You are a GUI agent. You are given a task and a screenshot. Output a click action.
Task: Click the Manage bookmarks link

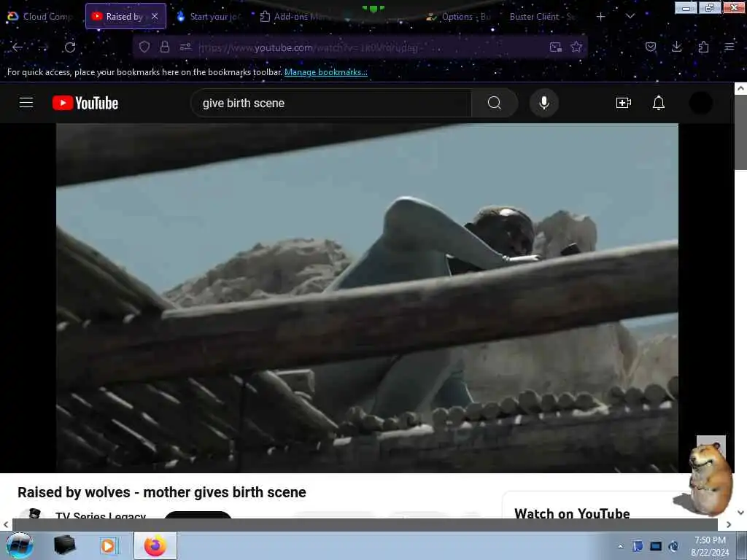[x=326, y=72]
